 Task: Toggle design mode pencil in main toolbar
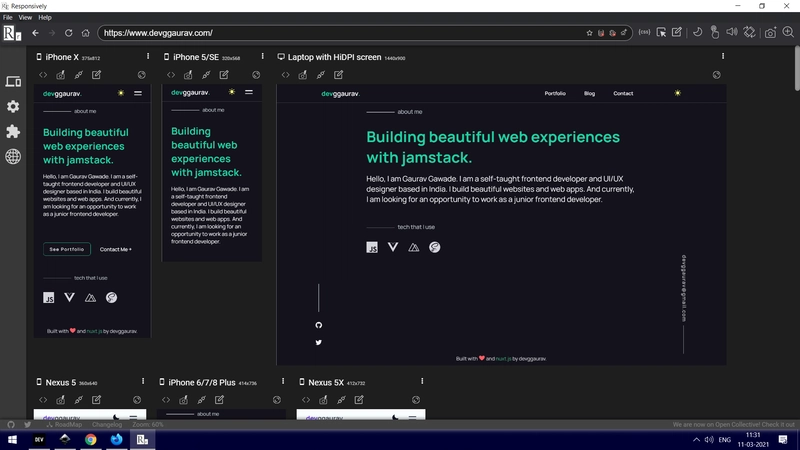click(x=677, y=32)
